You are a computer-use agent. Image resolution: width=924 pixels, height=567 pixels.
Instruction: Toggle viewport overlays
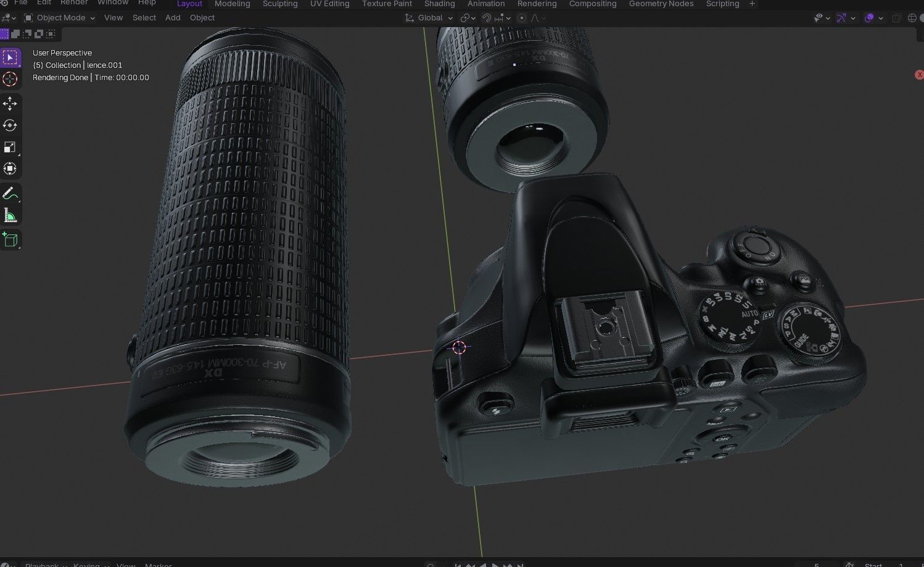coord(869,18)
